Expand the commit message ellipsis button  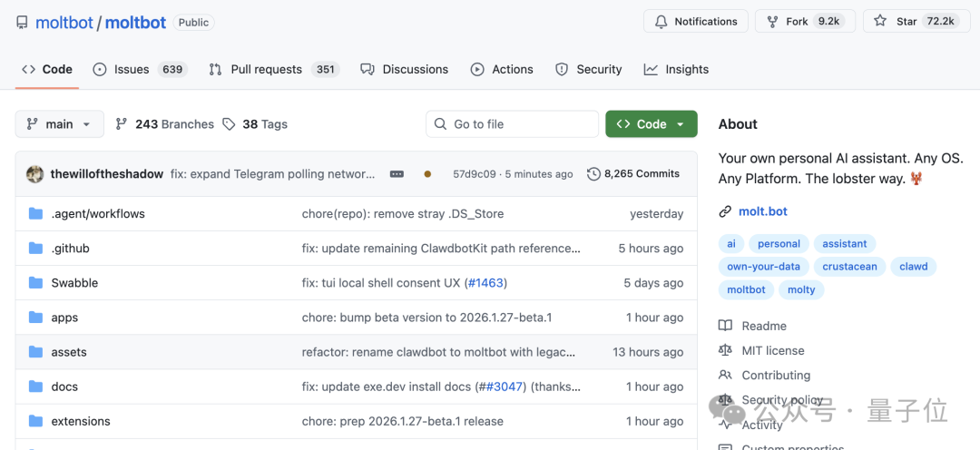(x=397, y=174)
